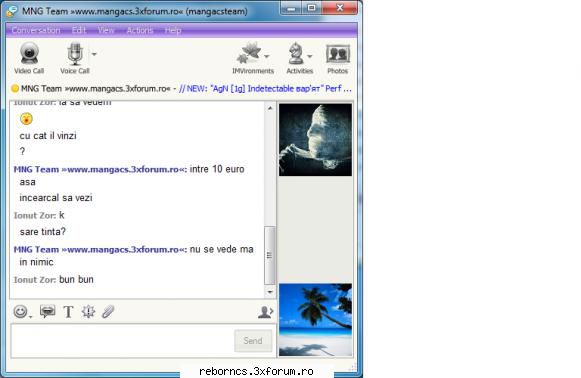The height and width of the screenshot is (378, 581).
Task: Open the emoticons smiley picker
Action: click(20, 311)
